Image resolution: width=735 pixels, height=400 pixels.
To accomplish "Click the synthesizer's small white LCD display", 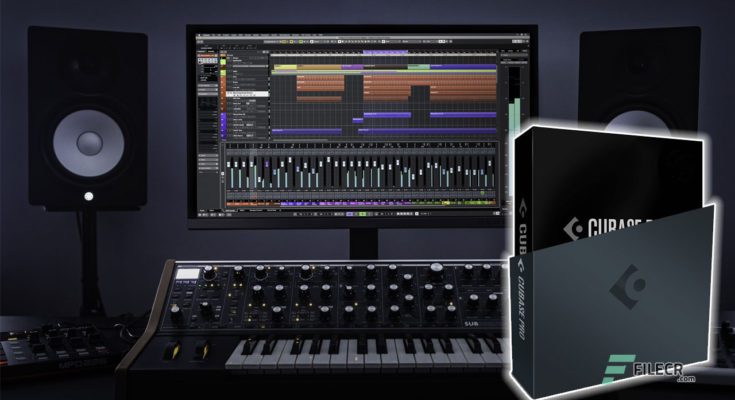I will coord(188,273).
